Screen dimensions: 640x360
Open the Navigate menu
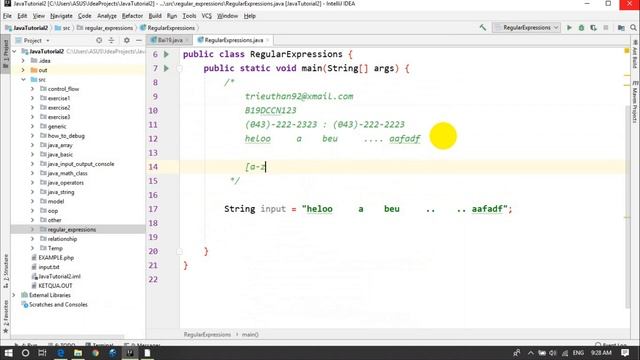61,16
